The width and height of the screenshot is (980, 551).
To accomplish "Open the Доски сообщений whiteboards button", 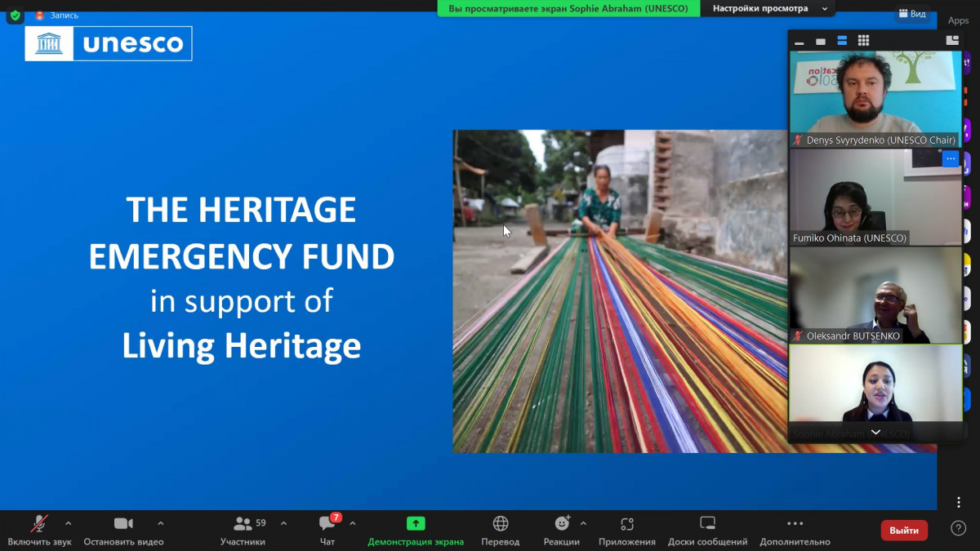I will point(707,530).
